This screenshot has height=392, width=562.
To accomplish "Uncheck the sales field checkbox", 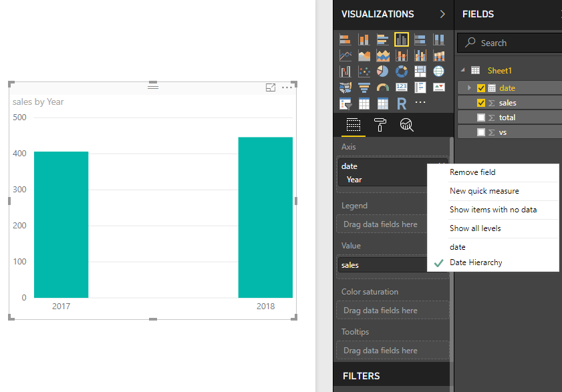I will point(481,103).
